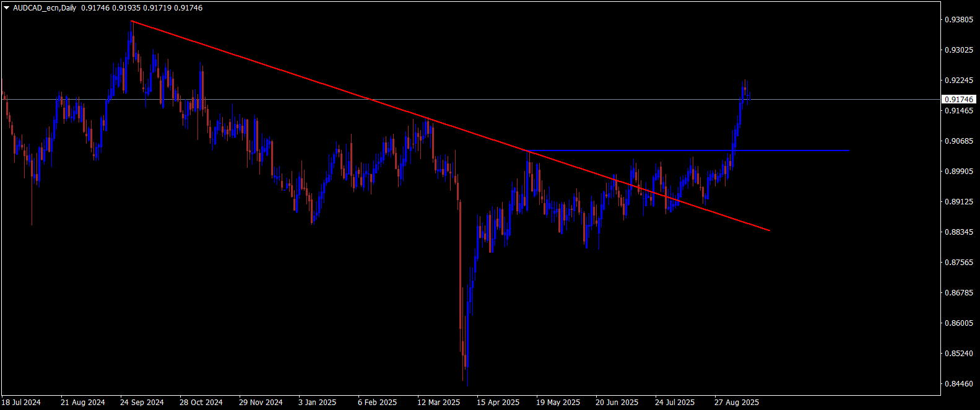Click price axis label 0.88345
The width and height of the screenshot is (980, 410).
pos(958,232)
